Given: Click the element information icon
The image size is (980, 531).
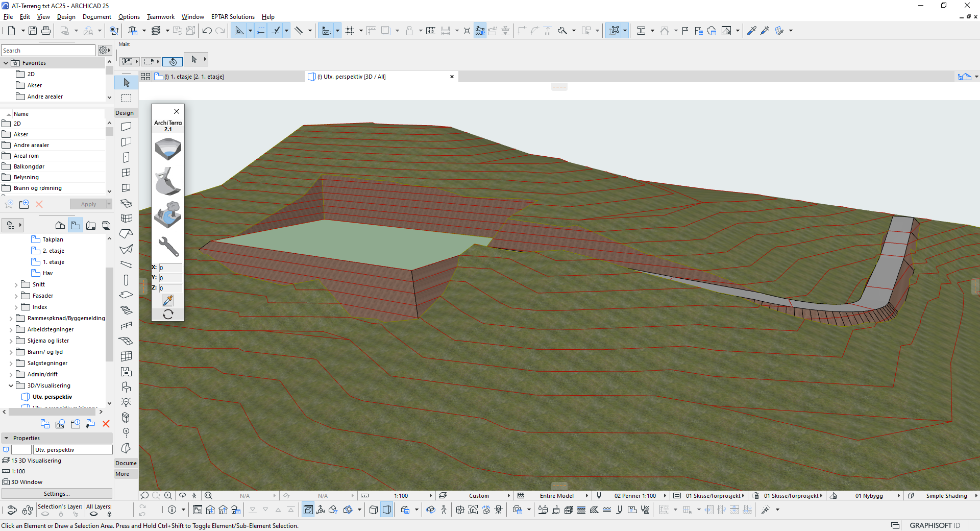Looking at the screenshot, I should pyautogui.click(x=172, y=510).
